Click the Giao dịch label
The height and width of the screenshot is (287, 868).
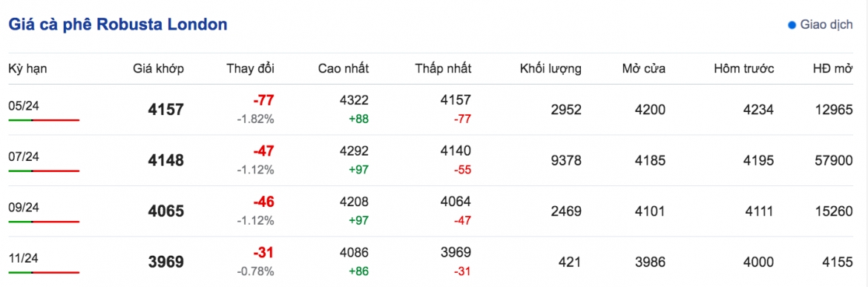click(x=826, y=25)
